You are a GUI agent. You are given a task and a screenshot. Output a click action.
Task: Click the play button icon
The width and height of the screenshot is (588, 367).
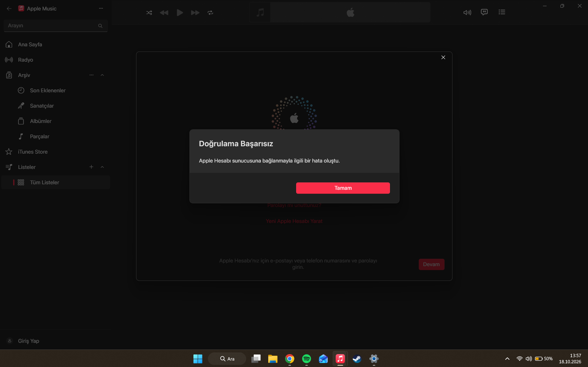click(x=180, y=13)
